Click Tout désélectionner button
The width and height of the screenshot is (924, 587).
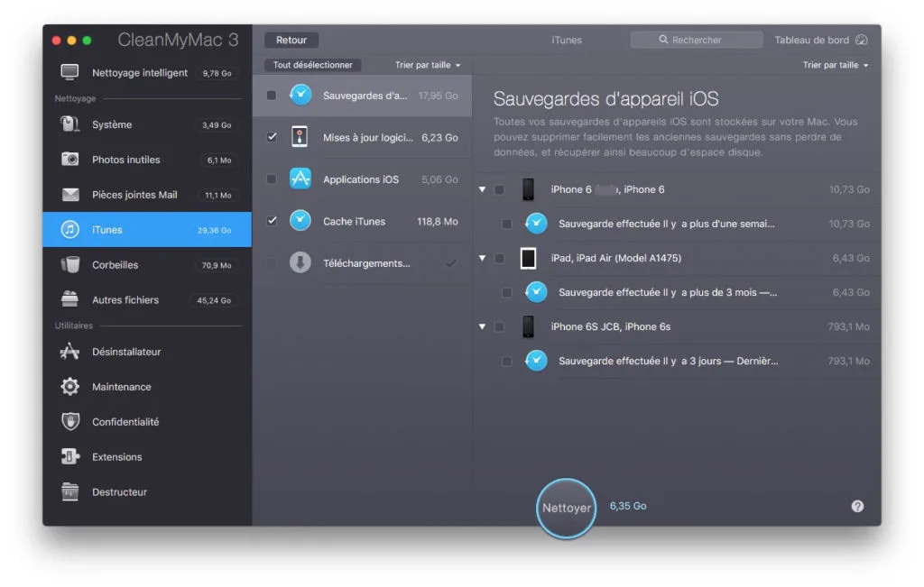tap(312, 65)
